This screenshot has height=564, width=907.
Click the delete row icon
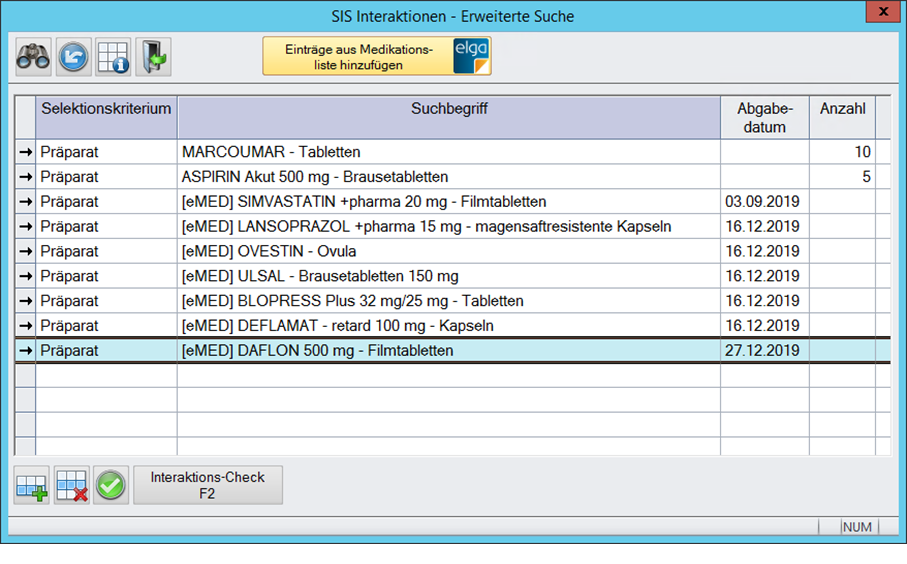[72, 486]
